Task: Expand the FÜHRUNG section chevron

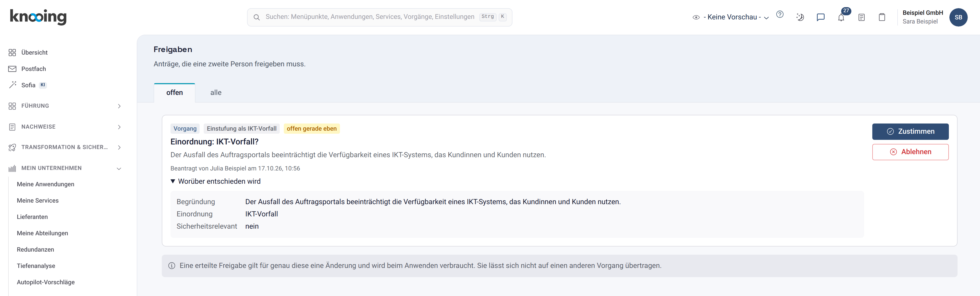Action: pyautogui.click(x=119, y=106)
